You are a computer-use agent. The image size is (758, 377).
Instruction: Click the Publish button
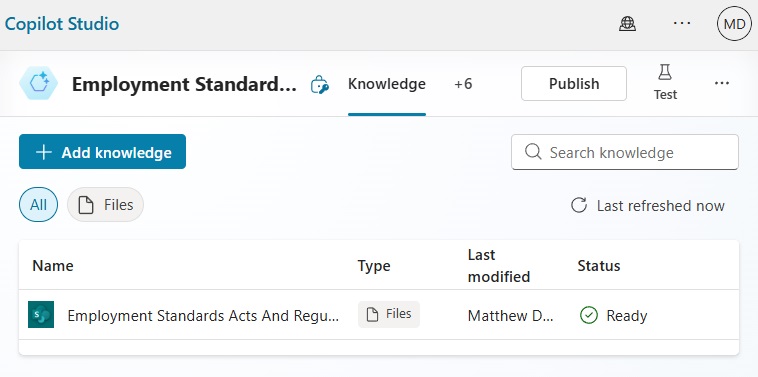click(x=574, y=84)
